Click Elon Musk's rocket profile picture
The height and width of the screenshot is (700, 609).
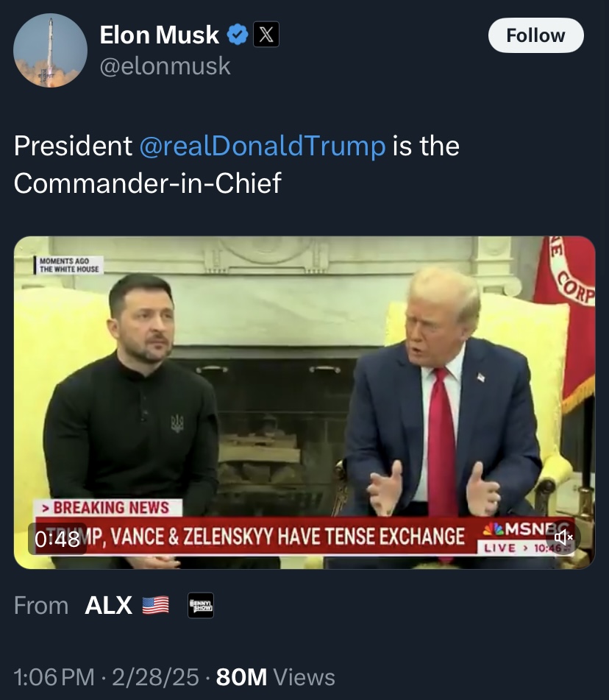pos(50,50)
